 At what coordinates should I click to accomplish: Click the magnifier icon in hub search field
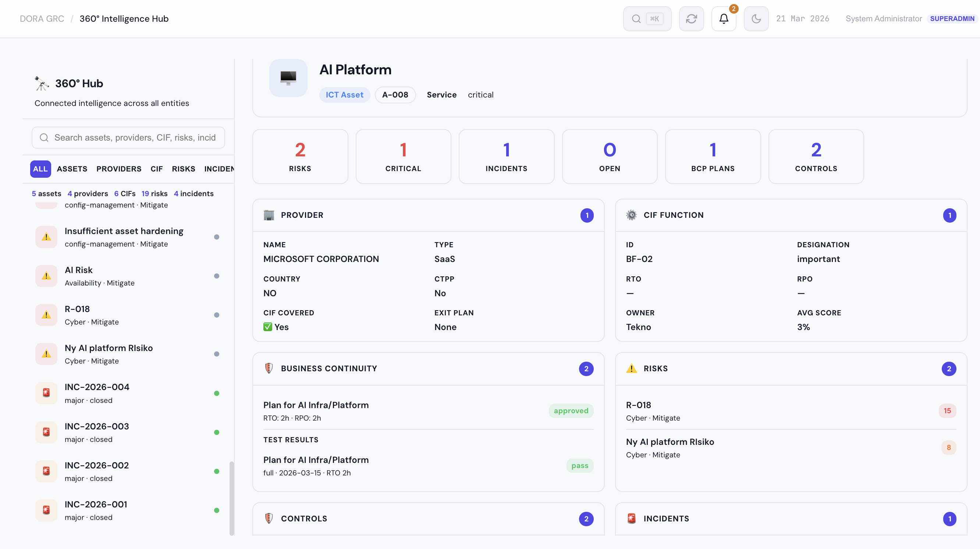point(44,137)
